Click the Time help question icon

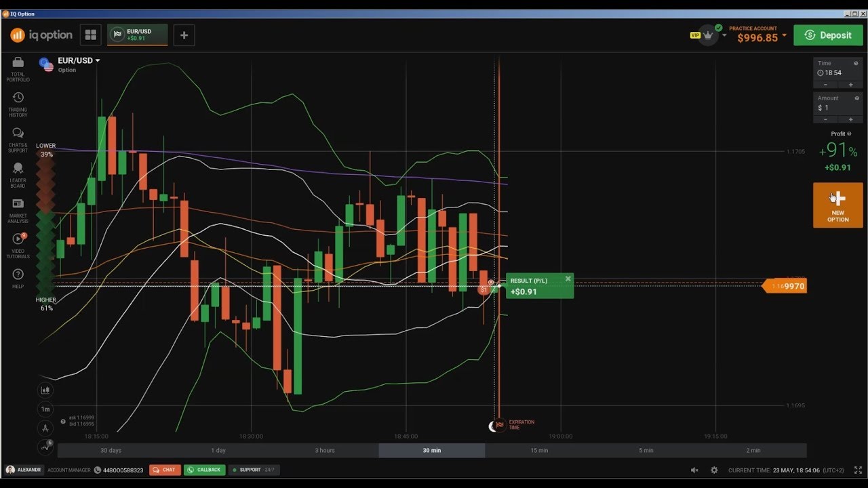(856, 63)
